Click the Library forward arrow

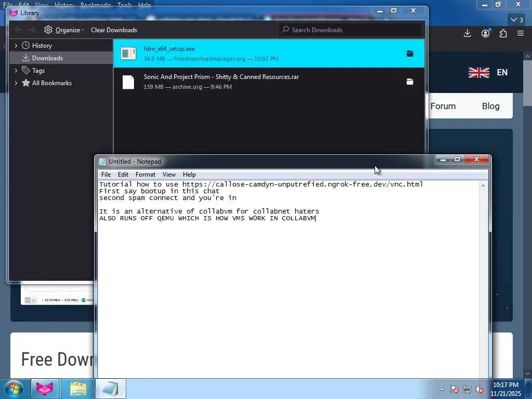point(32,30)
